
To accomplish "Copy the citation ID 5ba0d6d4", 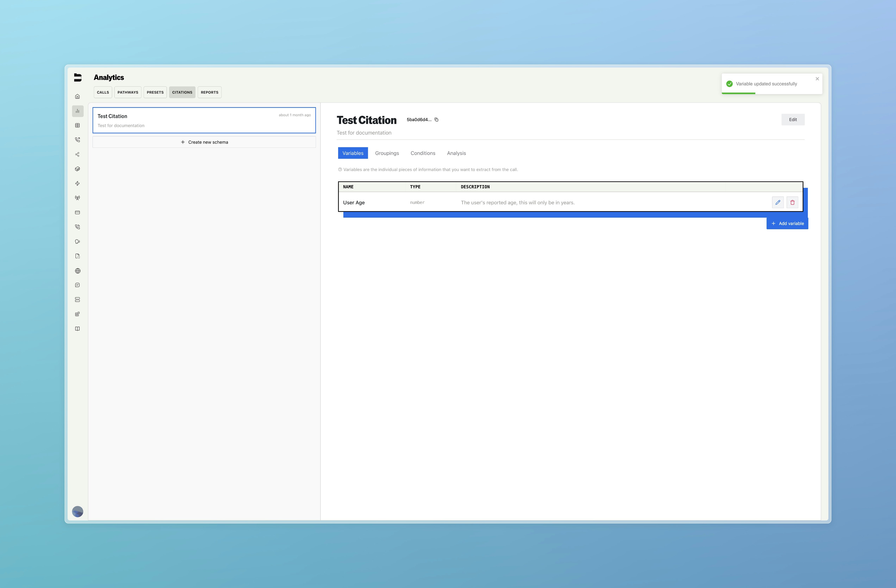I will tap(436, 120).
